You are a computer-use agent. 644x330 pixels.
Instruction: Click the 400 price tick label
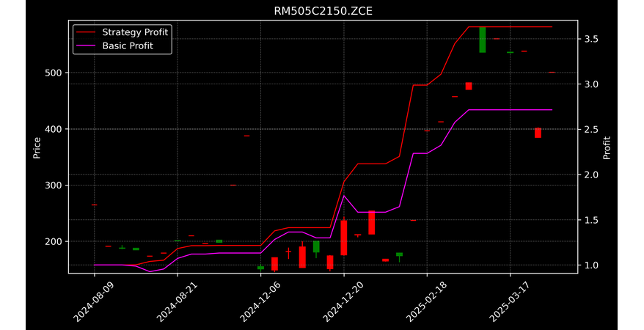pyautogui.click(x=54, y=129)
